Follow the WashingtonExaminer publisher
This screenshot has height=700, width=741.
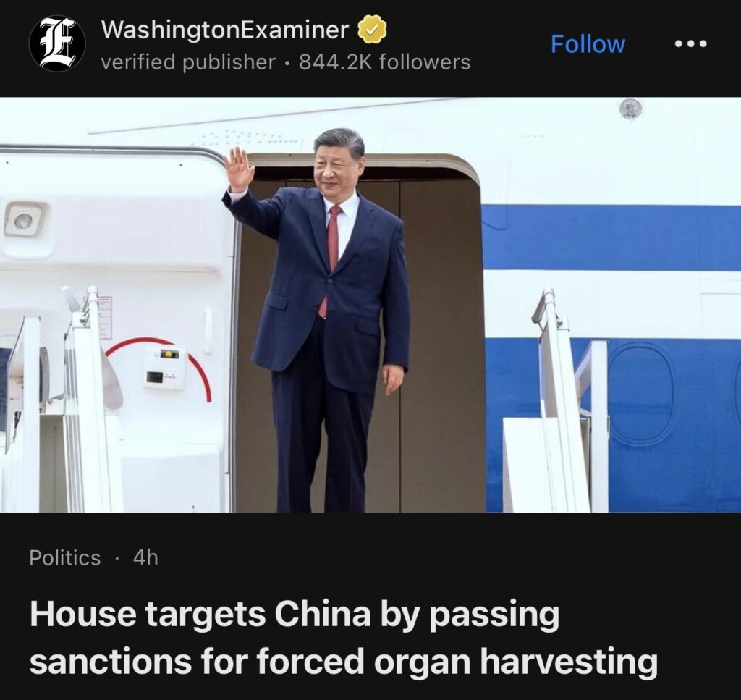588,44
